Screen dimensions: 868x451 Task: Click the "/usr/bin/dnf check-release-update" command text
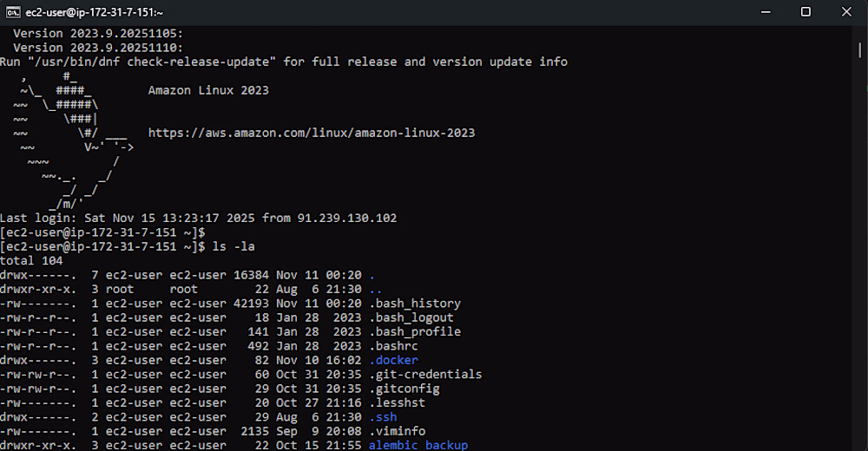(x=152, y=62)
